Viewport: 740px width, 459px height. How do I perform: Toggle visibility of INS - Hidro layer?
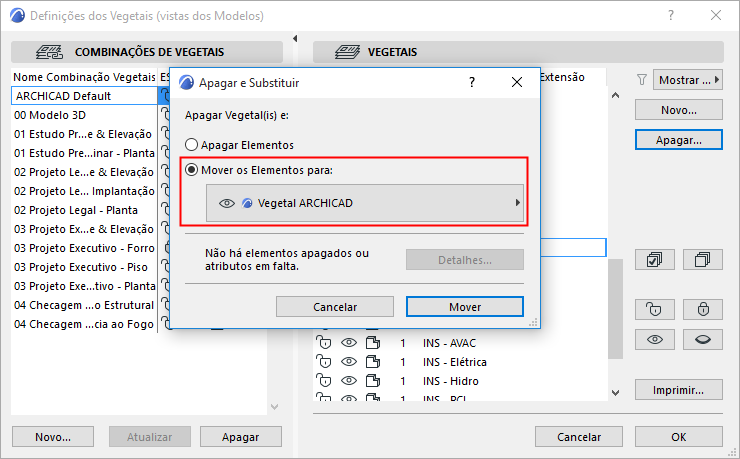(x=349, y=381)
